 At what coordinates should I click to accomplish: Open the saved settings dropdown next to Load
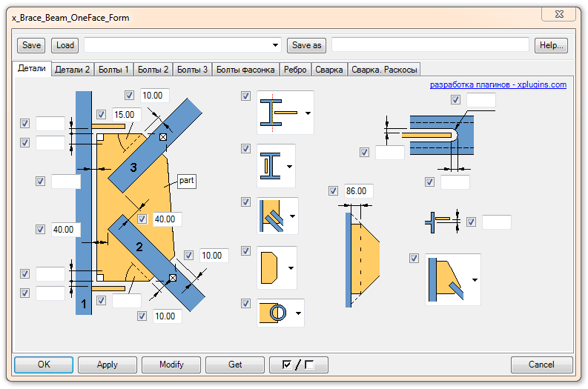(x=276, y=45)
